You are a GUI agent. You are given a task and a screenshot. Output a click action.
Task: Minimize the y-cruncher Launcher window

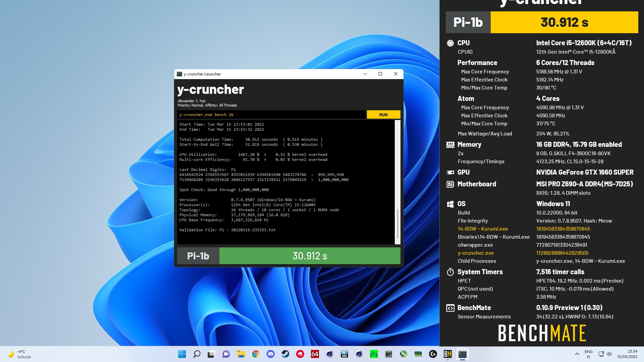(365, 74)
